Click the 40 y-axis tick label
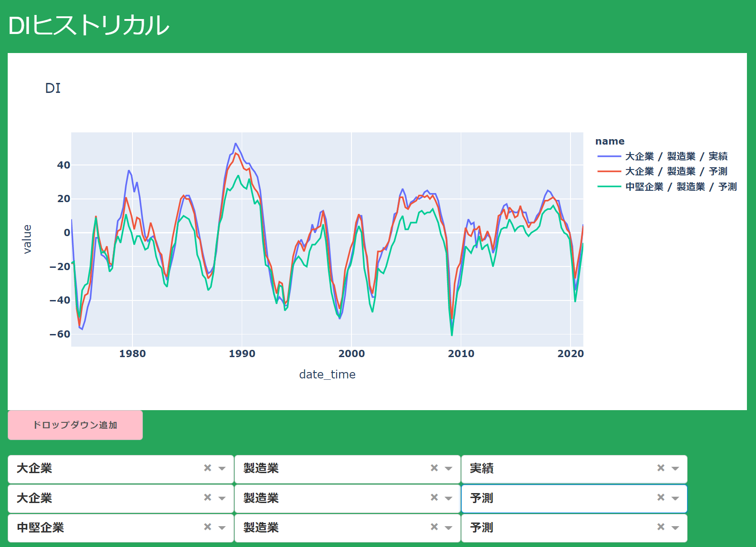The width and height of the screenshot is (756, 547). pos(63,165)
